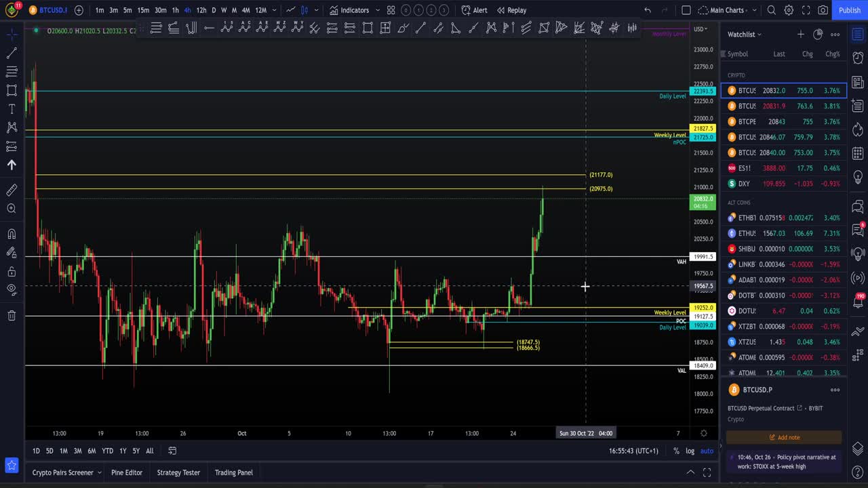Select the trend line tool in left sidebar
The width and height of the screenshot is (868, 488).
click(x=12, y=53)
